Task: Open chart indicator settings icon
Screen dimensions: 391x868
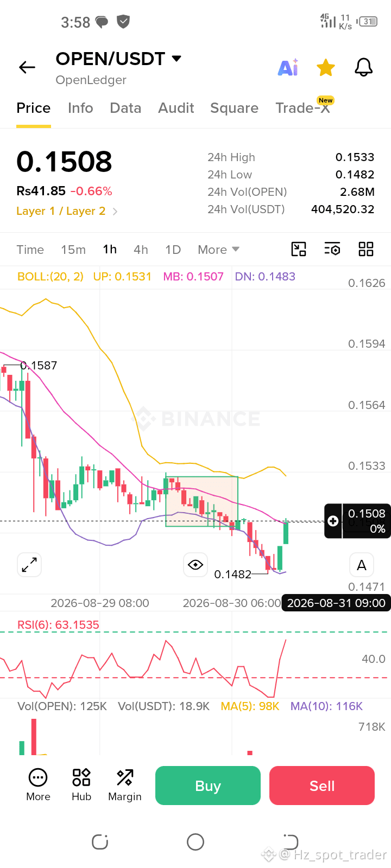Action: coord(332,249)
